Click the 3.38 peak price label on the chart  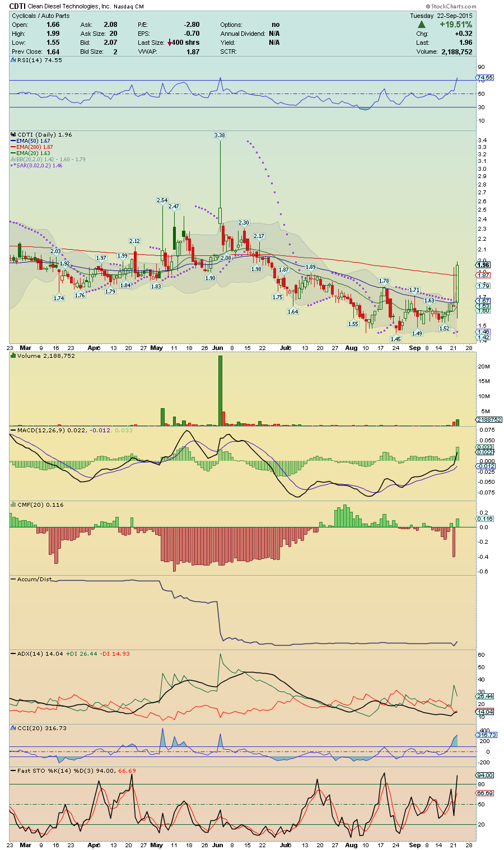click(220, 136)
